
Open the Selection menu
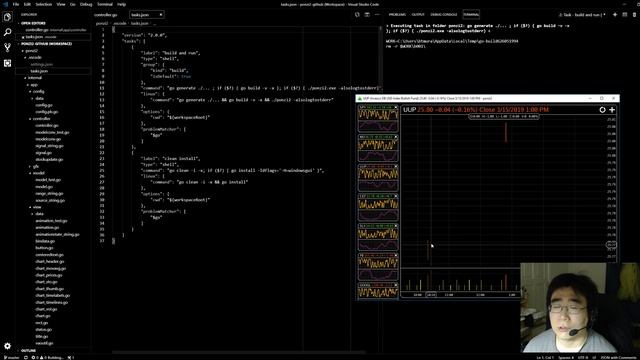(43, 4)
